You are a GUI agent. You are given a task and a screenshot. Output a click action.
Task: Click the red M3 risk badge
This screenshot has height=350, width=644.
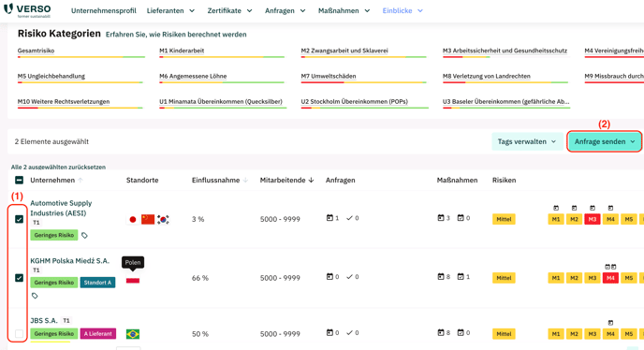(593, 219)
